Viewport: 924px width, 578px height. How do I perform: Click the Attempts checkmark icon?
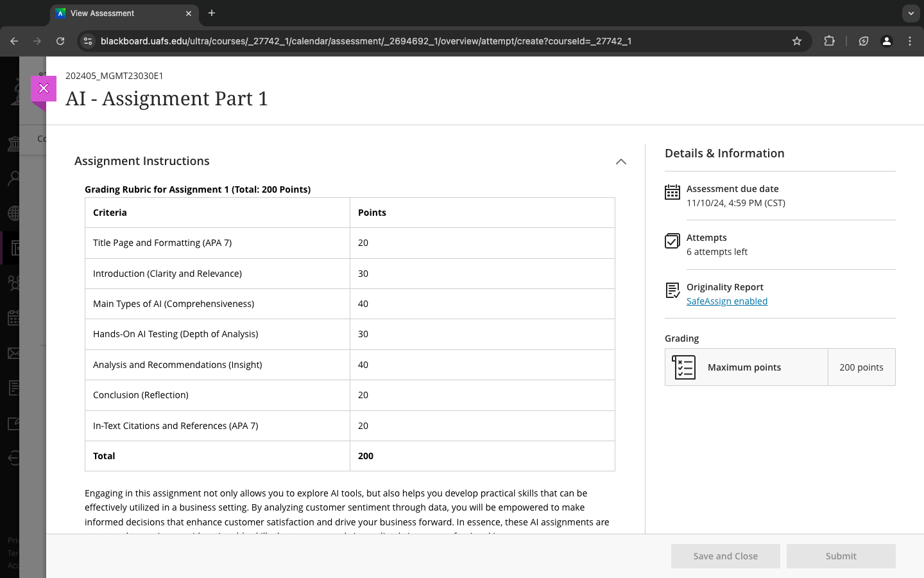[x=672, y=241]
